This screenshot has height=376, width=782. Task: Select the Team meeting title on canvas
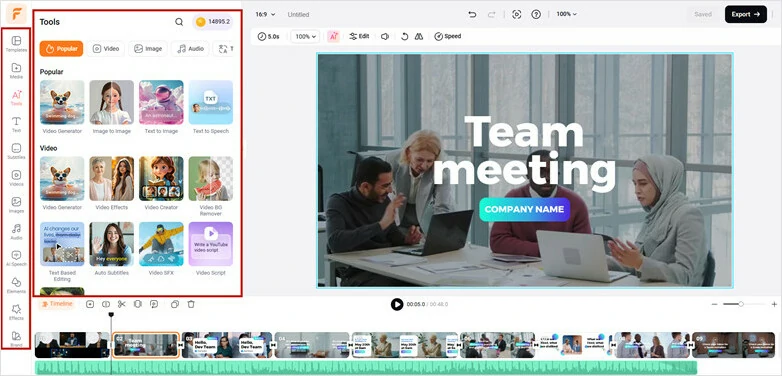(524, 153)
